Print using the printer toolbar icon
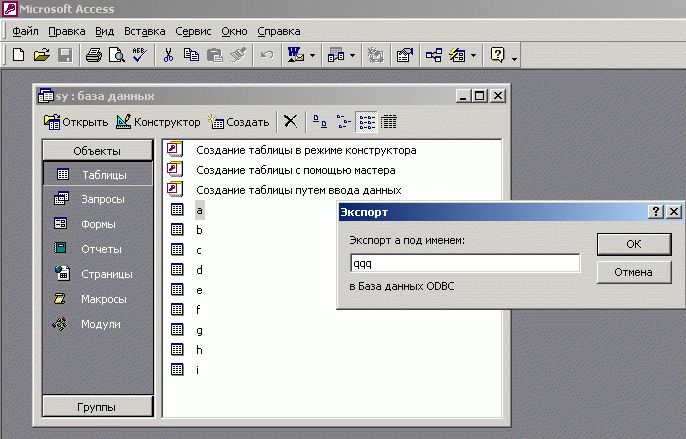This screenshot has width=686, height=439. click(94, 55)
